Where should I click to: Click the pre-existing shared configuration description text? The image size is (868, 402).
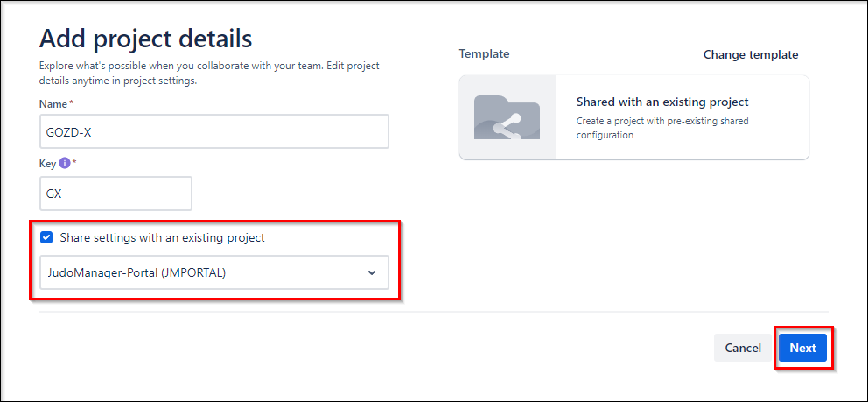pos(662,128)
